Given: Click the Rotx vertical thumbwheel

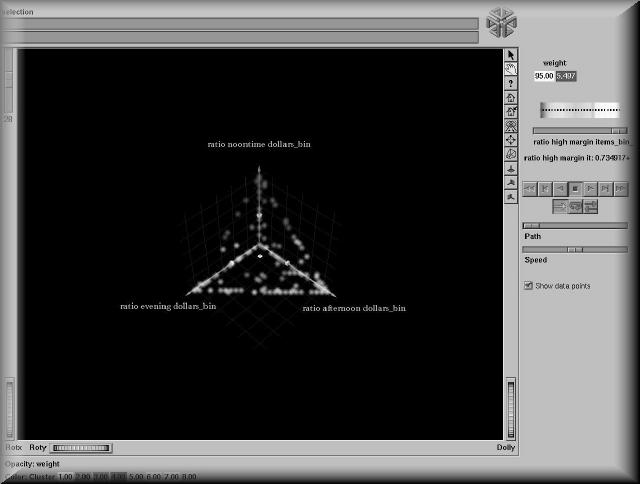Looking at the screenshot, I should [x=10, y=409].
